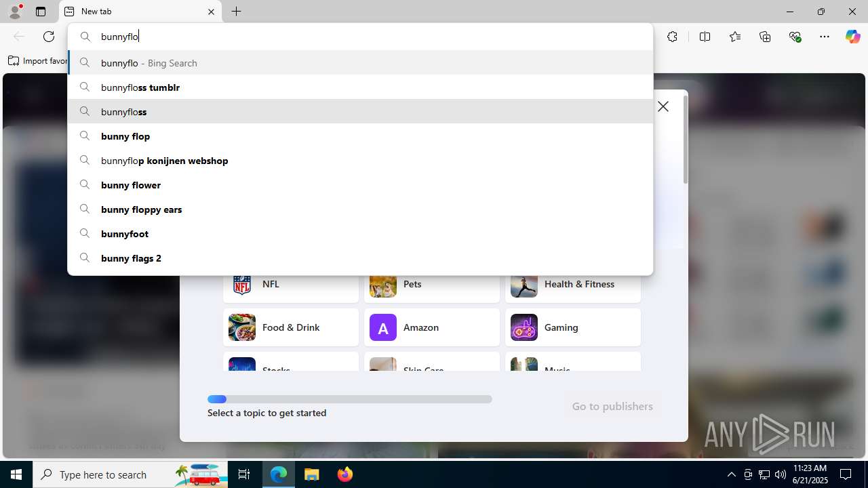Select the Food & Drink topic card
Viewport: 868px width, 488px height.
click(291, 327)
